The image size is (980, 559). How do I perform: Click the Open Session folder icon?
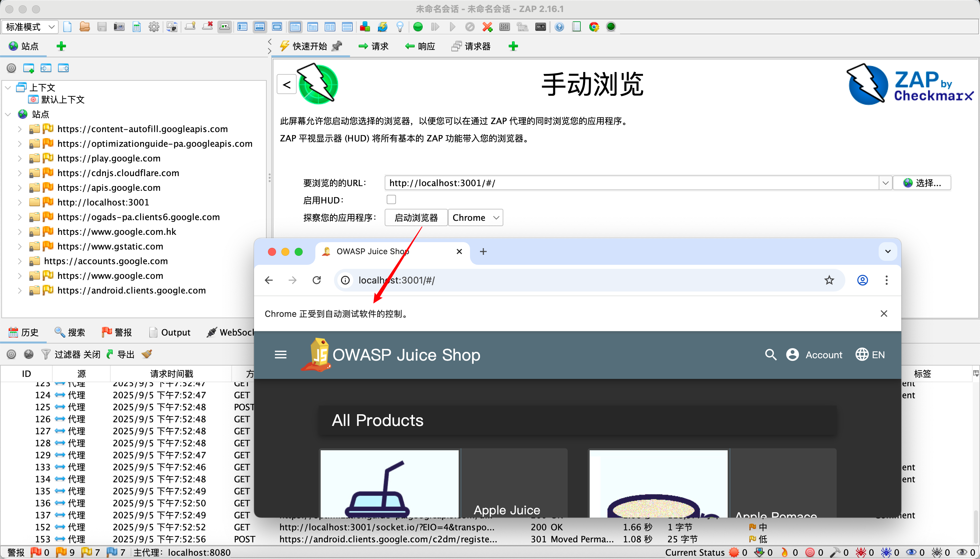(x=84, y=27)
